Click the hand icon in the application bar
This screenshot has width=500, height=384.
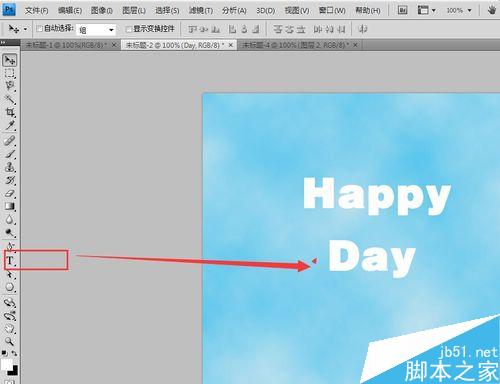[x=491, y=10]
